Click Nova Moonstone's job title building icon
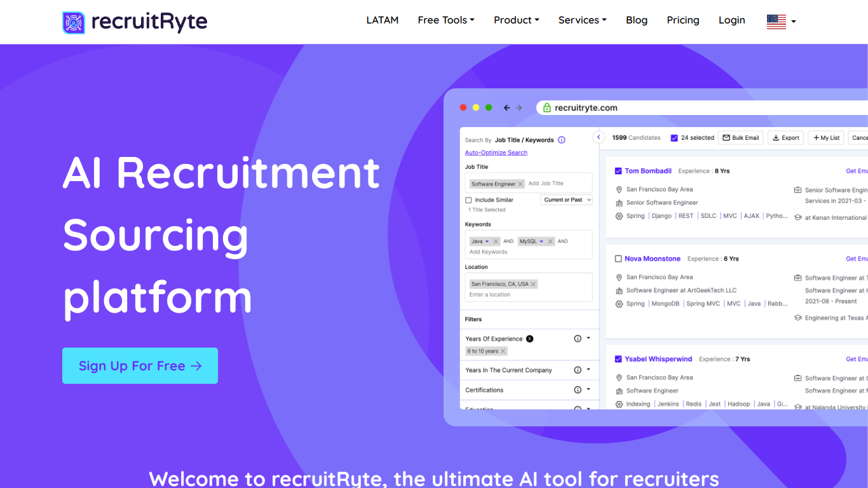This screenshot has width=868, height=488. 620,290
